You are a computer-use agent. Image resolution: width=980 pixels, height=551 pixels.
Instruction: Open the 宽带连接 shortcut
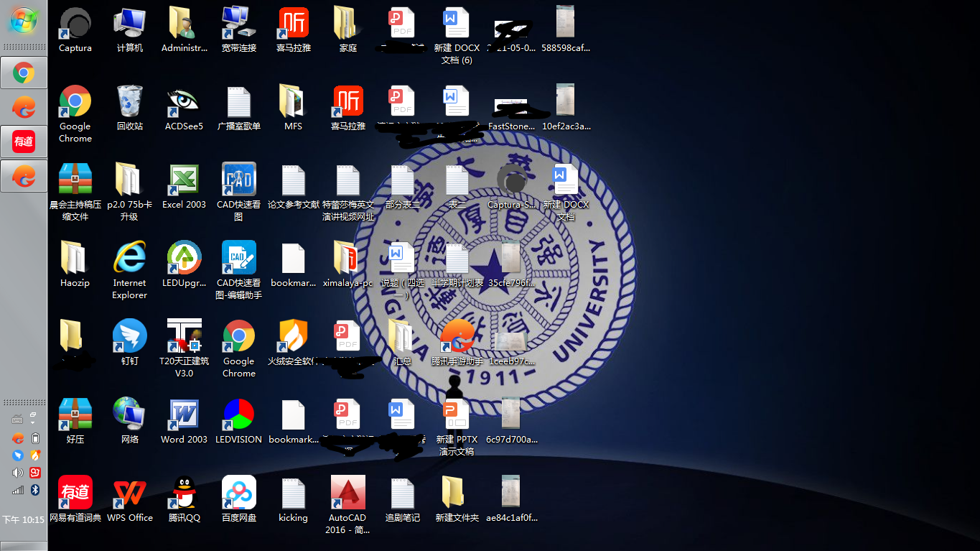tap(239, 30)
